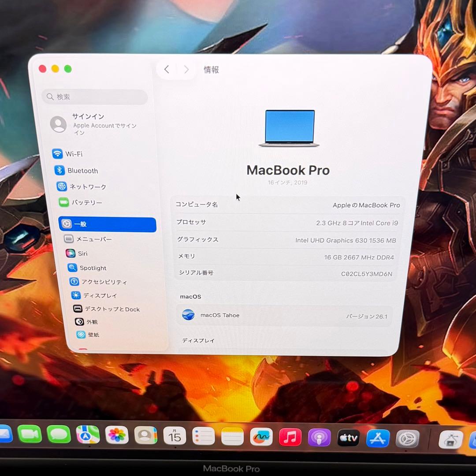Open Podcasts from the Dock
476x476 pixels.
[319, 437]
